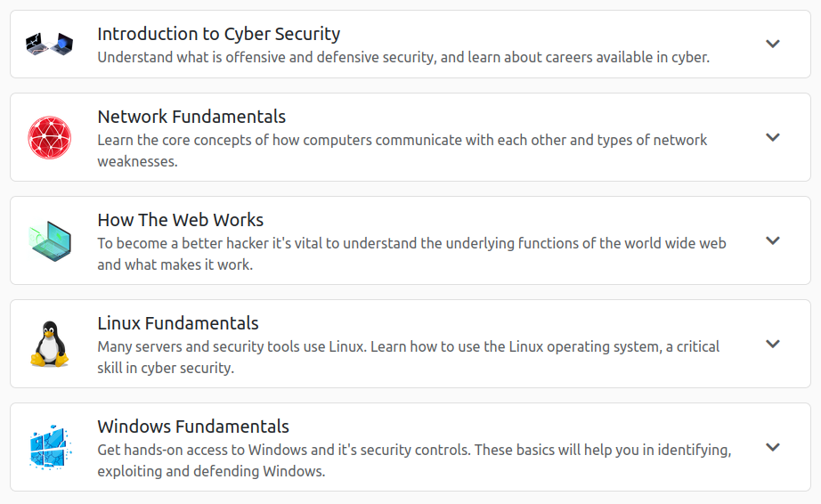
Task: Click the offensive and defensive security description
Action: coord(402,57)
